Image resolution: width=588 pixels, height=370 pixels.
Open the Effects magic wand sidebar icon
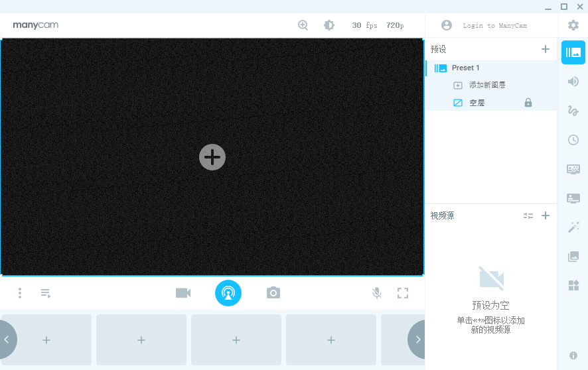point(573,227)
